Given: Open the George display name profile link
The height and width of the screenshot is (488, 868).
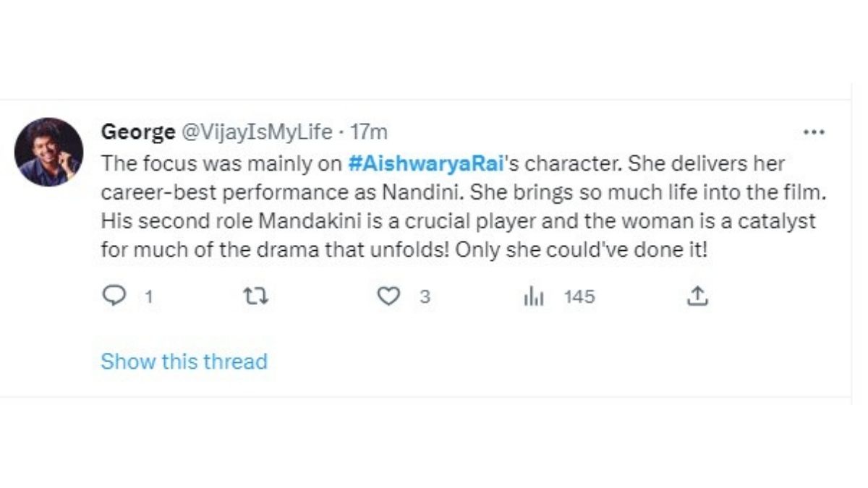Looking at the screenshot, I should [137, 132].
